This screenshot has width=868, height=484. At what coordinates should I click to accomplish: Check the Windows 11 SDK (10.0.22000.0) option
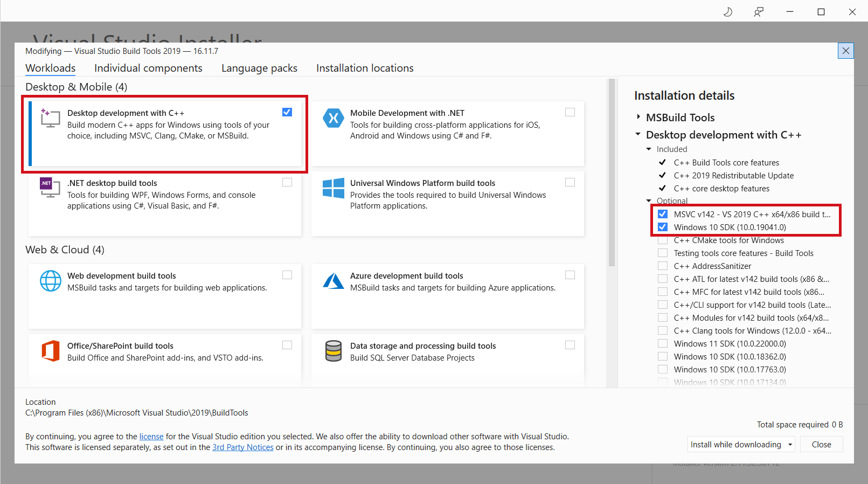tap(663, 343)
